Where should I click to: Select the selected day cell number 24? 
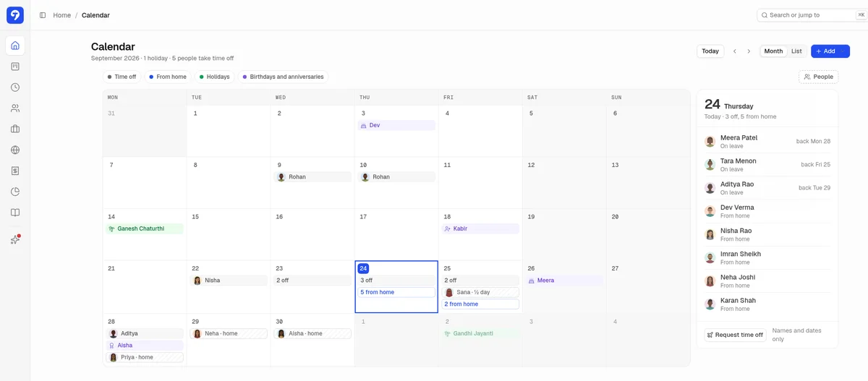click(363, 268)
